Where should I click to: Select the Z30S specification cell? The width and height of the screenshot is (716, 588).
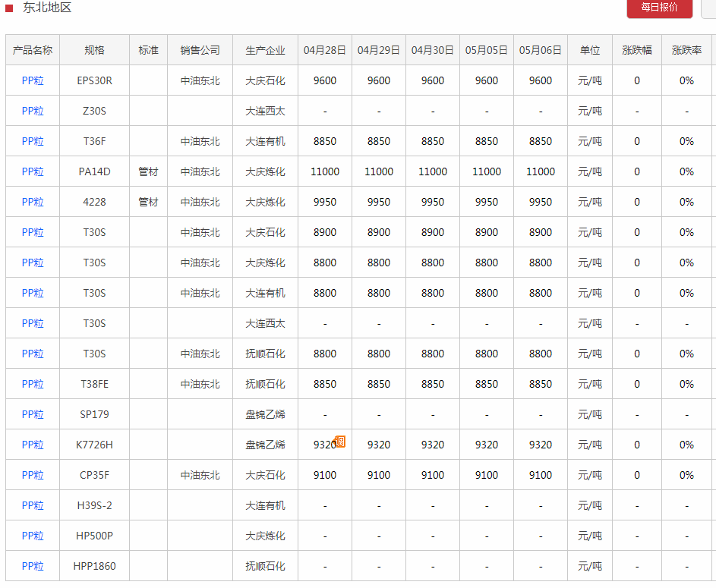[x=94, y=111]
